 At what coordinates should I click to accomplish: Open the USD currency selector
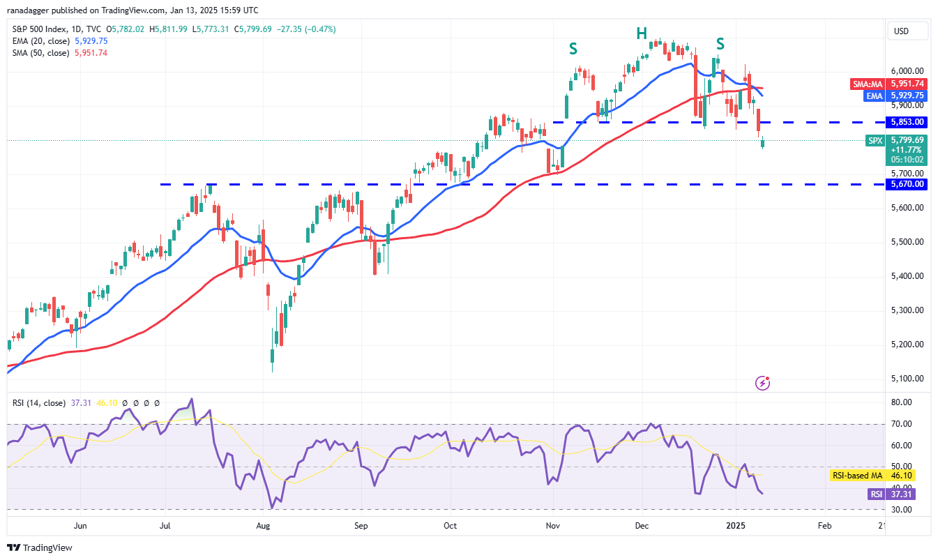point(907,31)
